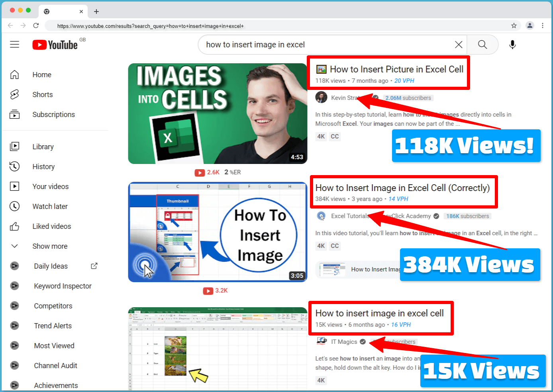Open browser three-dot menu
Screen dimensions: 553x392
point(543,25)
